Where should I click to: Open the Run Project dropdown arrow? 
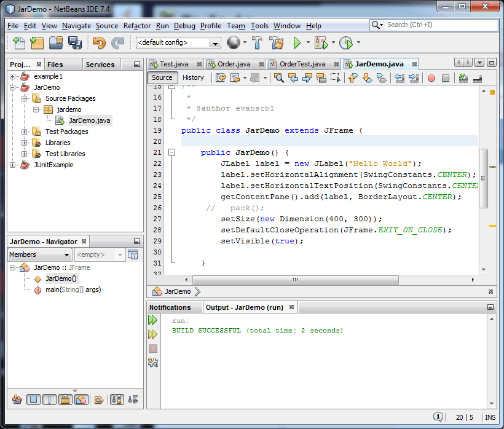click(308, 42)
